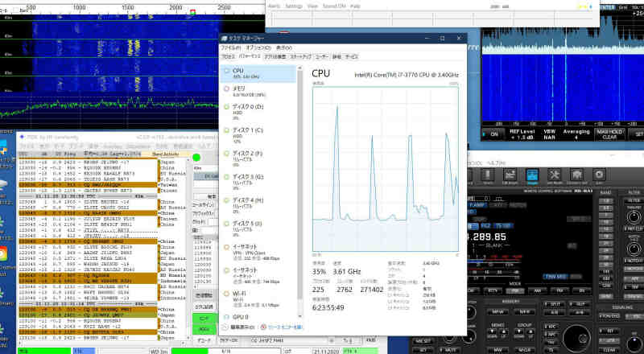Select GPU 0 in performance list
The width and height of the screenshot is (644, 354).
(x=242, y=317)
